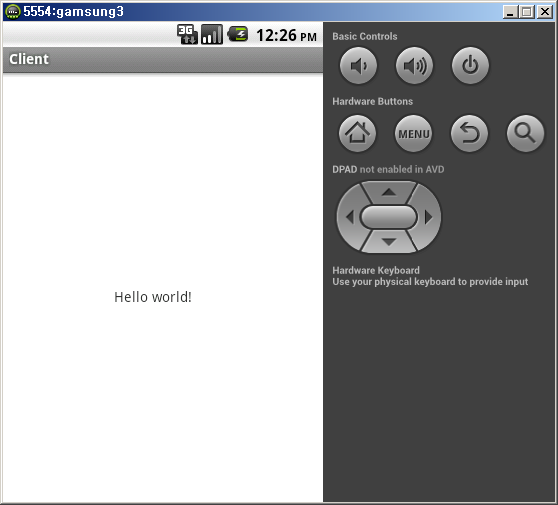The image size is (558, 505).
Task: Click the Hardware Buttons heading
Action: pyautogui.click(x=373, y=101)
